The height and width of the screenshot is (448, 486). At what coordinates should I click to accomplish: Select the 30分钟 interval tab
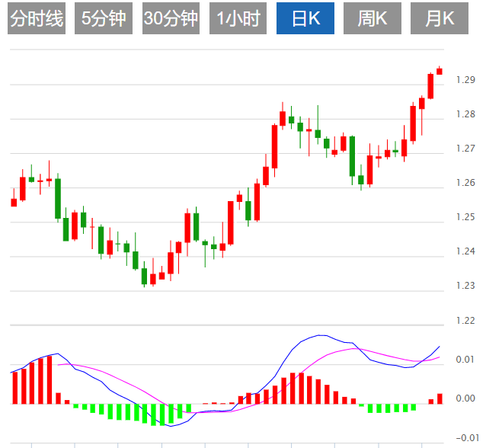pyautogui.click(x=171, y=18)
